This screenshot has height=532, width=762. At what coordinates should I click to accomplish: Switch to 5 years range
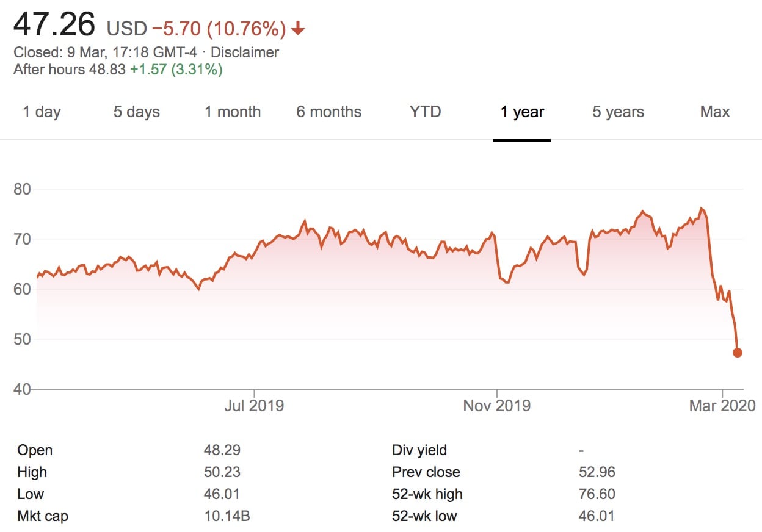pos(618,112)
